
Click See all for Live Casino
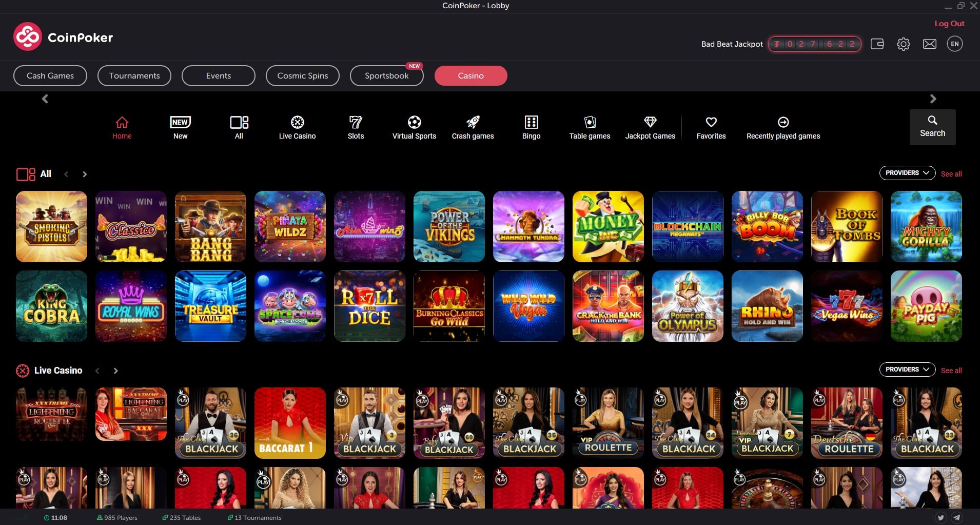[951, 371]
